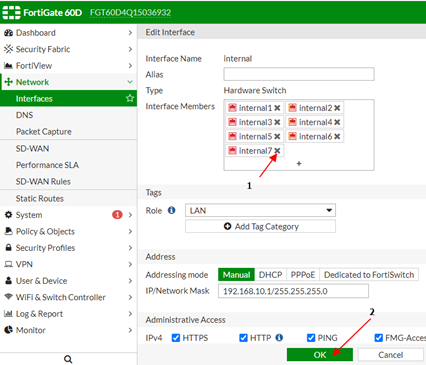Open the Role LAN dropdown

click(x=260, y=210)
